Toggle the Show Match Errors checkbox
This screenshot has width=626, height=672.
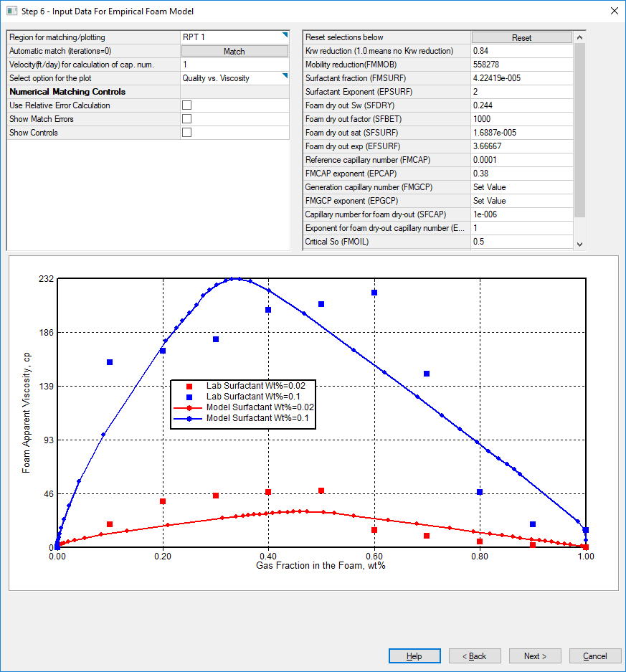[186, 119]
